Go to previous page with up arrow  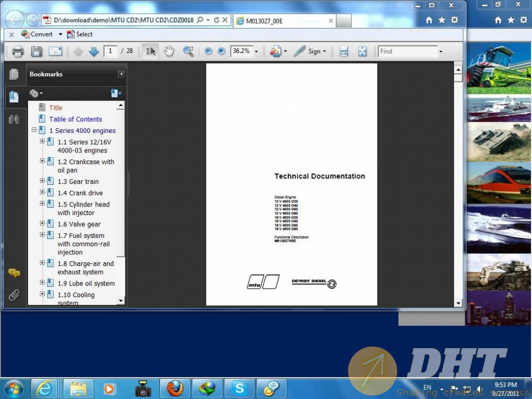[x=78, y=51]
